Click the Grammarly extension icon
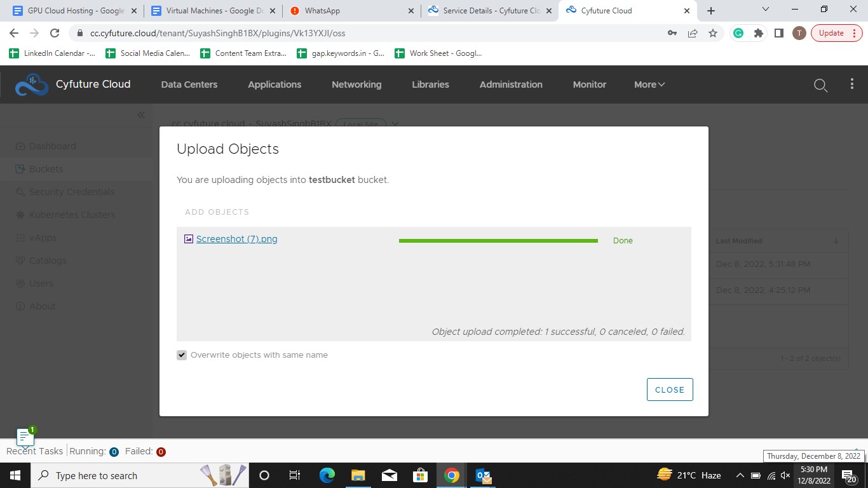Viewport: 868px width, 488px height. (x=738, y=33)
